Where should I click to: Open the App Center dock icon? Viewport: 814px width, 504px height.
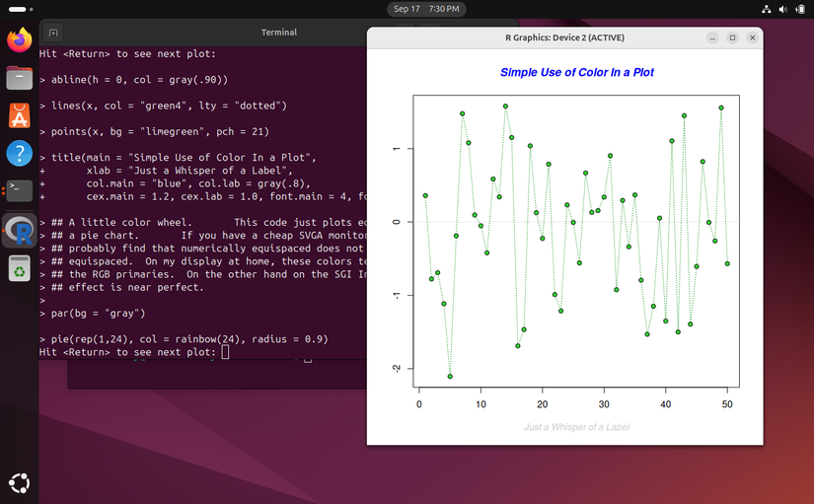(19, 115)
